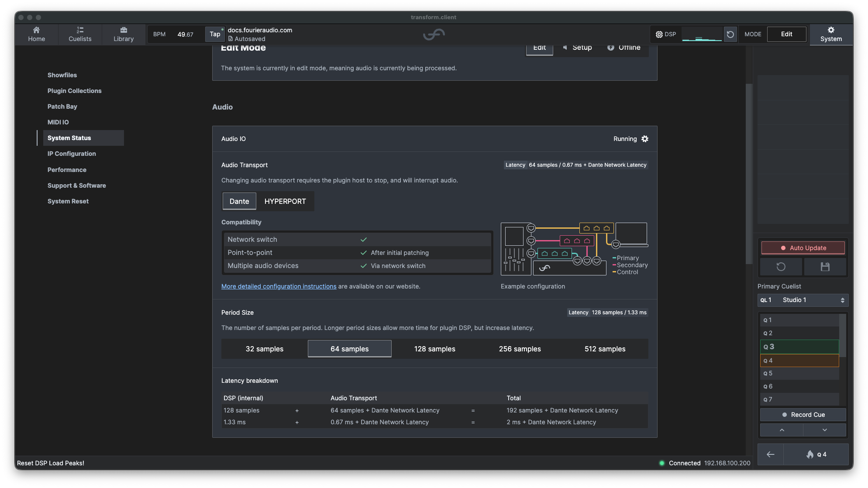Viewport: 868px width, 488px height.
Task: Fire cue Q 4
Action: (x=816, y=454)
